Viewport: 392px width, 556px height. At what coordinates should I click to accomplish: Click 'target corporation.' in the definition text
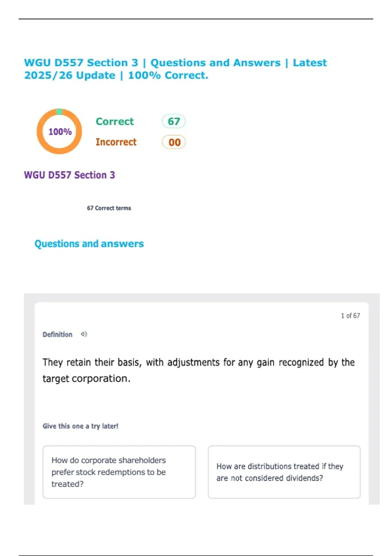[87, 379]
